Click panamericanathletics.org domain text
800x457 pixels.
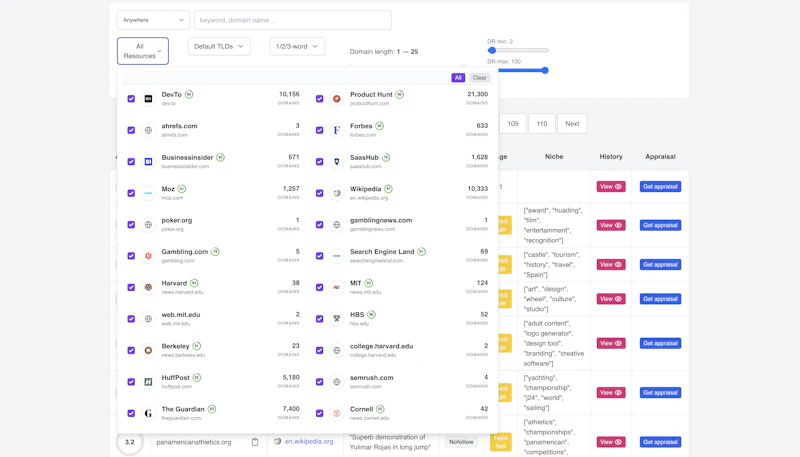coord(194,442)
